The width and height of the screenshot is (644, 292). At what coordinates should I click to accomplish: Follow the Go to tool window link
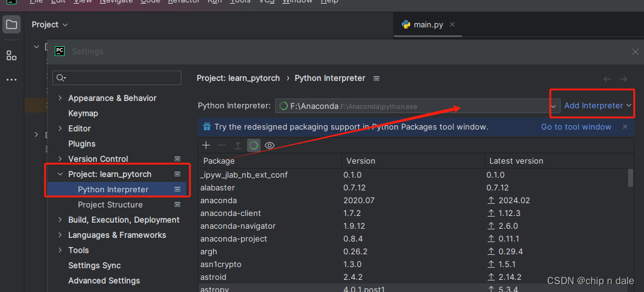(576, 127)
